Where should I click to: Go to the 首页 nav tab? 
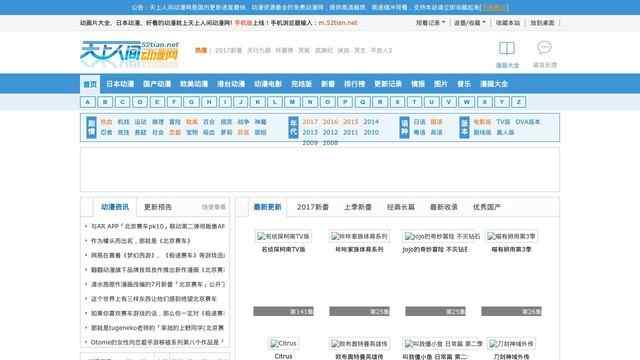[90, 84]
